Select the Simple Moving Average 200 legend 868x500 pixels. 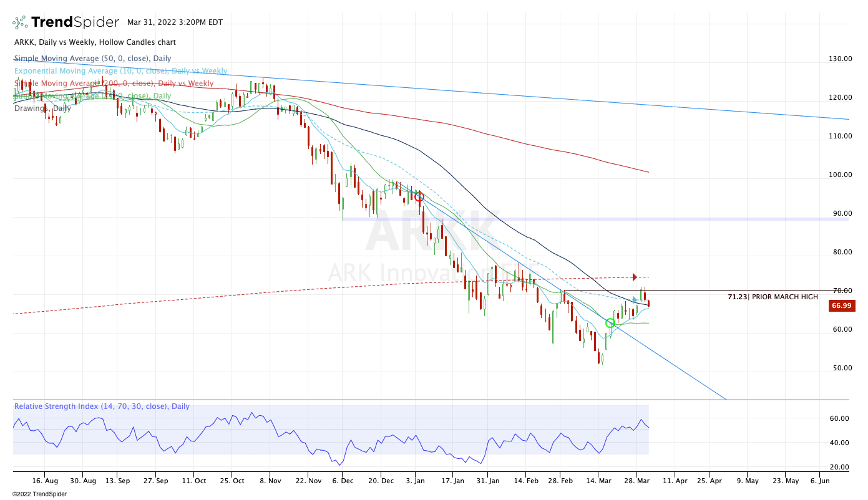click(x=114, y=84)
